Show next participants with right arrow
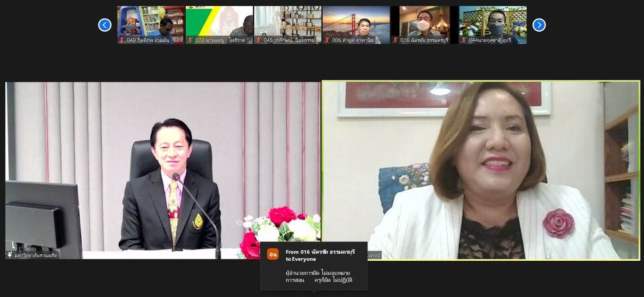Image resolution: width=644 pixels, height=297 pixels. click(x=539, y=25)
